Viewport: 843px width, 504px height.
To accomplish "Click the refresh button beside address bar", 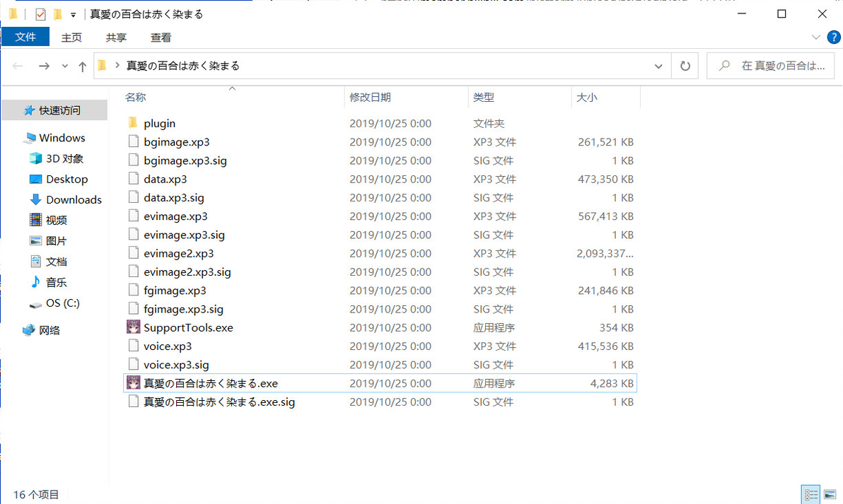I will point(685,66).
